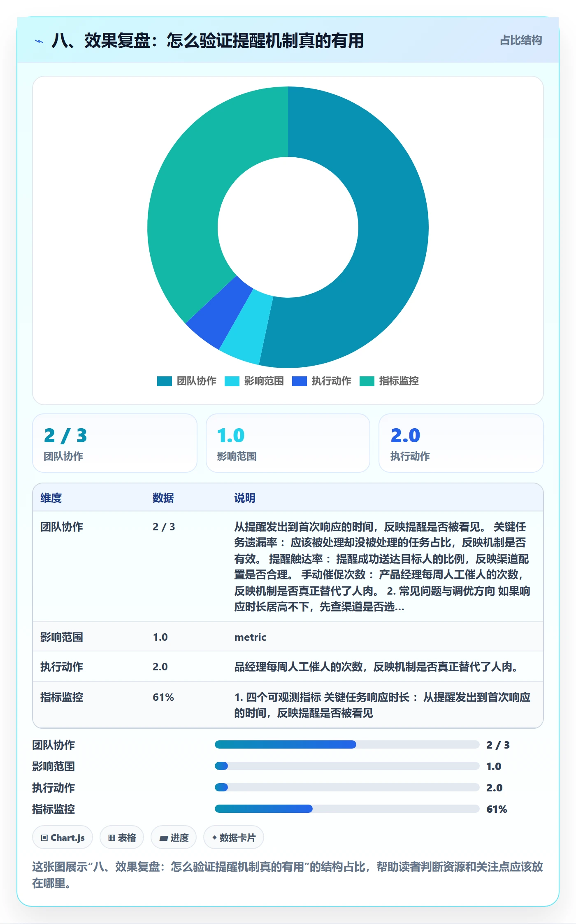The height and width of the screenshot is (924, 576).
Task: Open the 1.0 影响范围 data card
Action: (x=288, y=443)
